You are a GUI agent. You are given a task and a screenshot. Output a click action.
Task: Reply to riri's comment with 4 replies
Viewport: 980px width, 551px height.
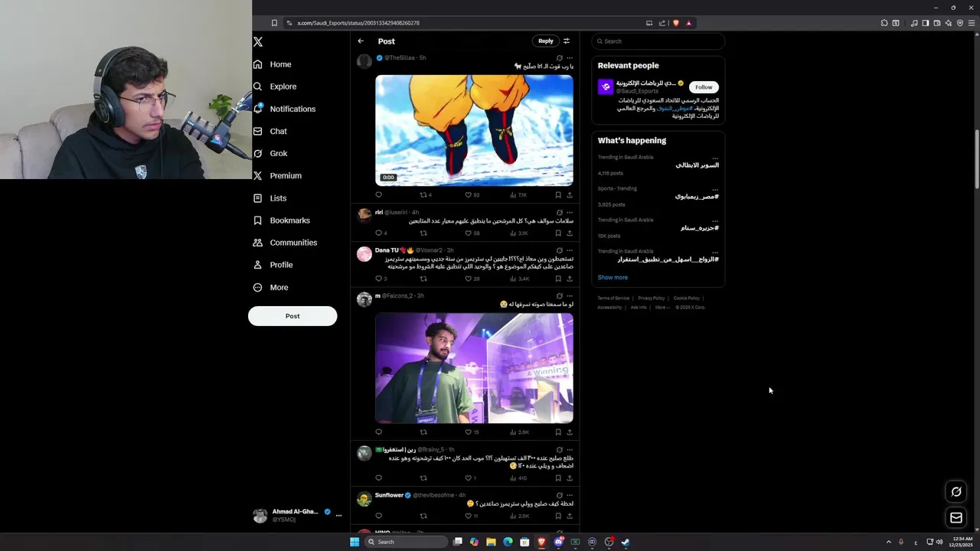(381, 233)
